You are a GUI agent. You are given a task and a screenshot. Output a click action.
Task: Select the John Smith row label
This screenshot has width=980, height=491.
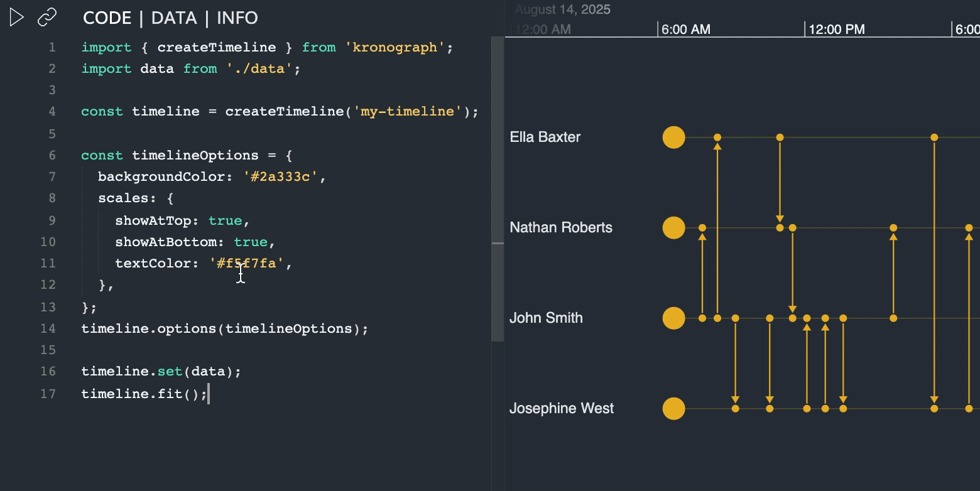click(546, 318)
